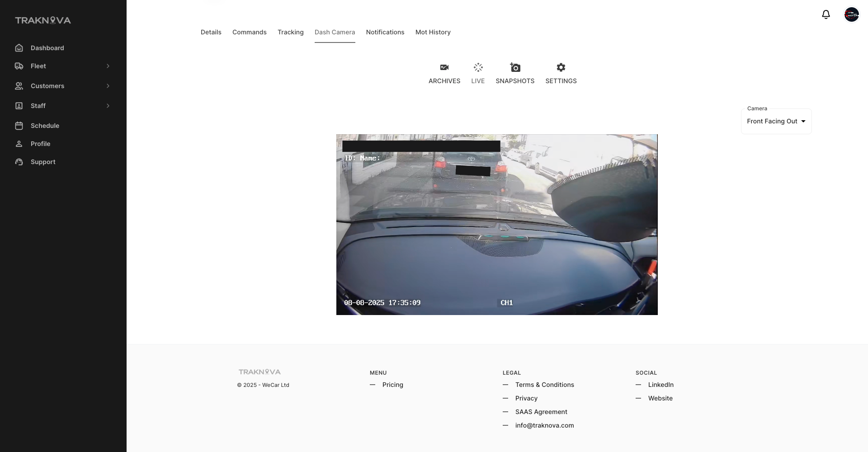The image size is (868, 452).
Task: Click the Fleet truck icon
Action: click(19, 66)
